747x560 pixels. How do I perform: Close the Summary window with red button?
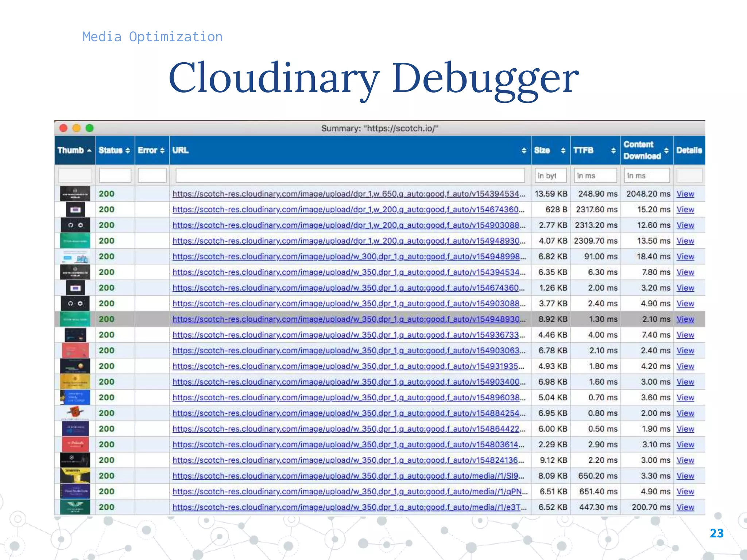tap(63, 128)
